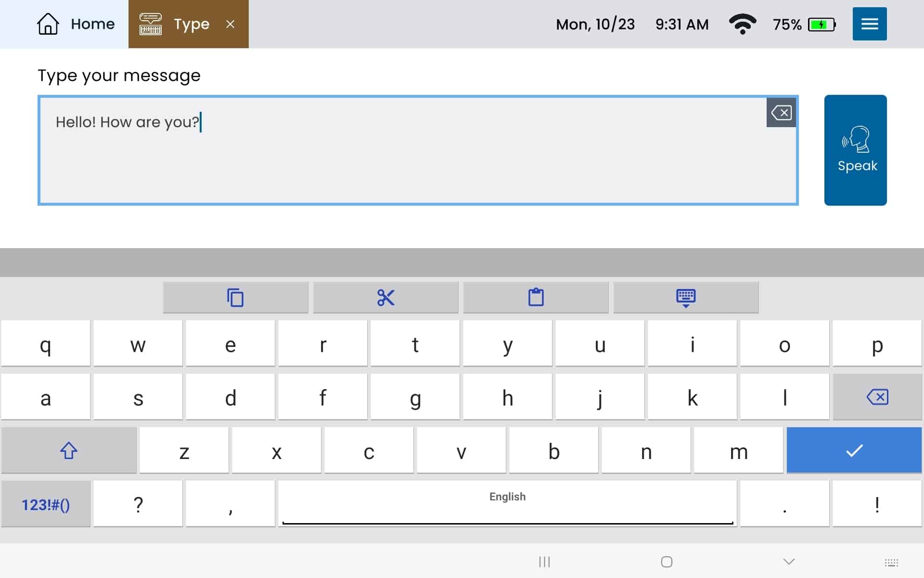Open recent apps from navigation bar
924x578 pixels.
click(x=544, y=562)
